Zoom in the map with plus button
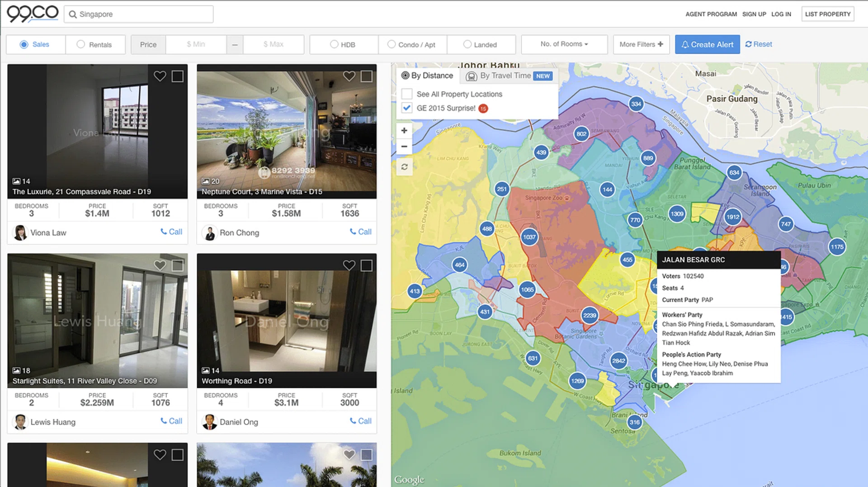Image resolution: width=868 pixels, height=487 pixels. click(404, 131)
